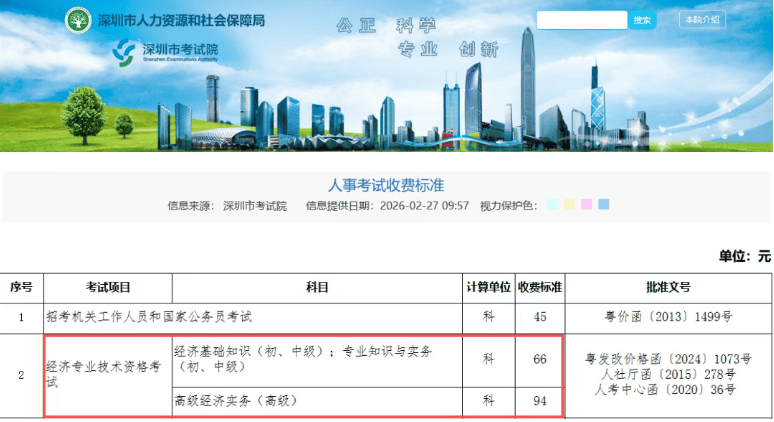
Task: Click the 人社厅函〔2015〕278号 text
Action: coord(668,374)
